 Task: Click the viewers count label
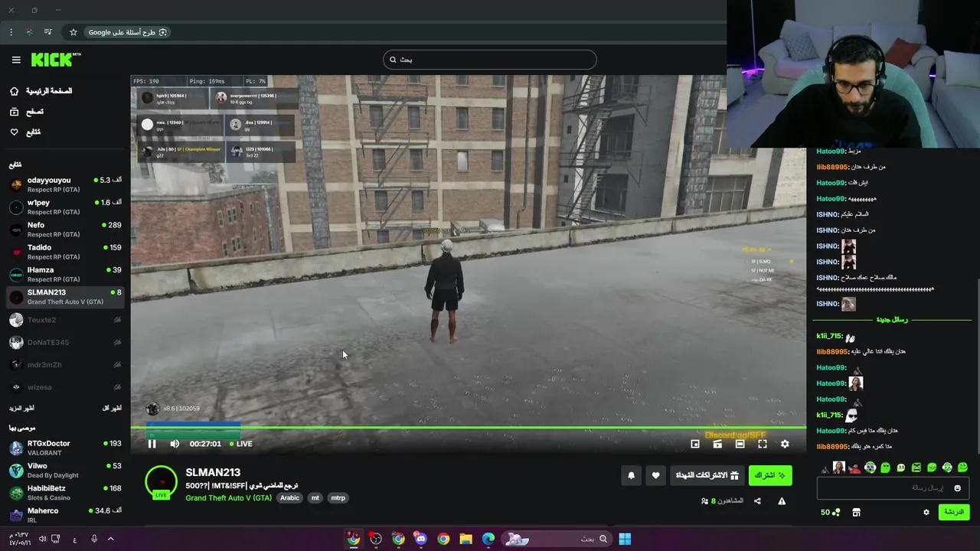[722, 501]
